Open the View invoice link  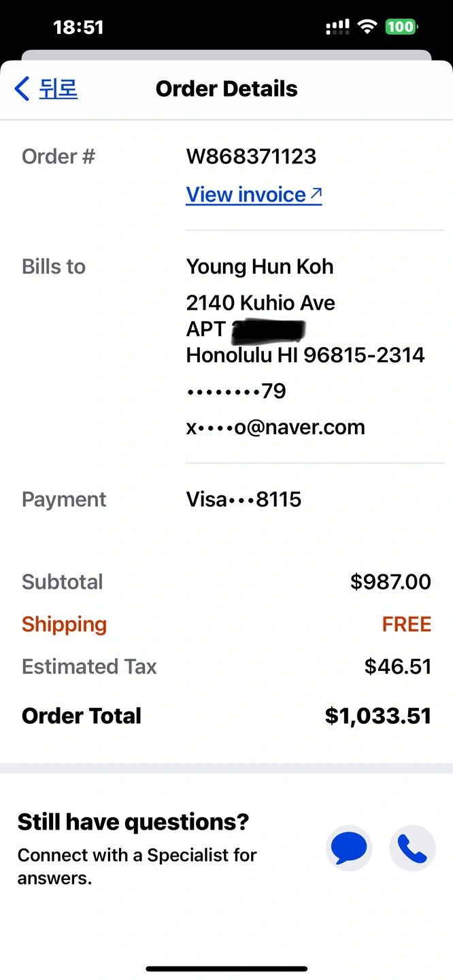[x=246, y=195]
